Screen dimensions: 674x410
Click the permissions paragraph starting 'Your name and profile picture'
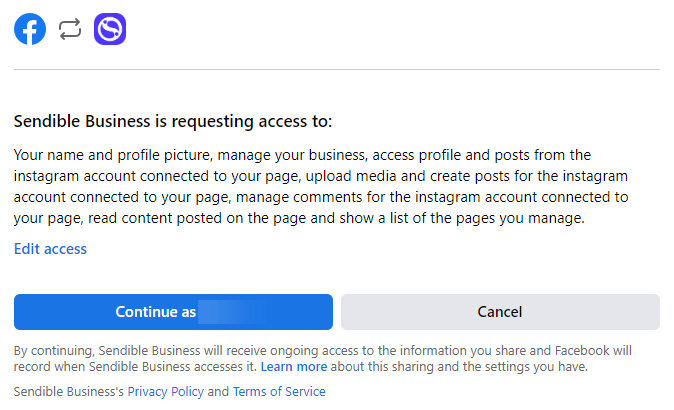point(321,187)
